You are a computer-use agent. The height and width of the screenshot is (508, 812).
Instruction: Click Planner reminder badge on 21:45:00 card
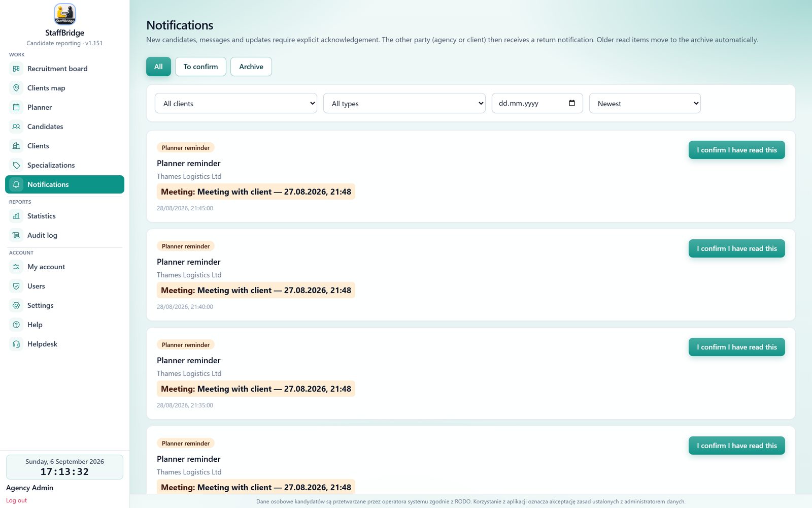pos(186,148)
